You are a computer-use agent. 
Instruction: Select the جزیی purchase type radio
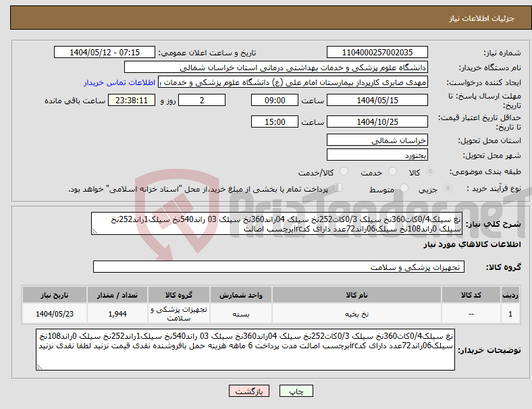pyautogui.click(x=448, y=188)
